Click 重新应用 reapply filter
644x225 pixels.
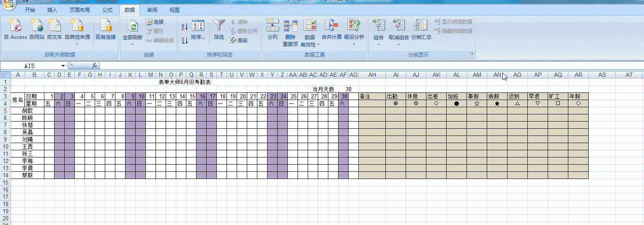pos(243,31)
